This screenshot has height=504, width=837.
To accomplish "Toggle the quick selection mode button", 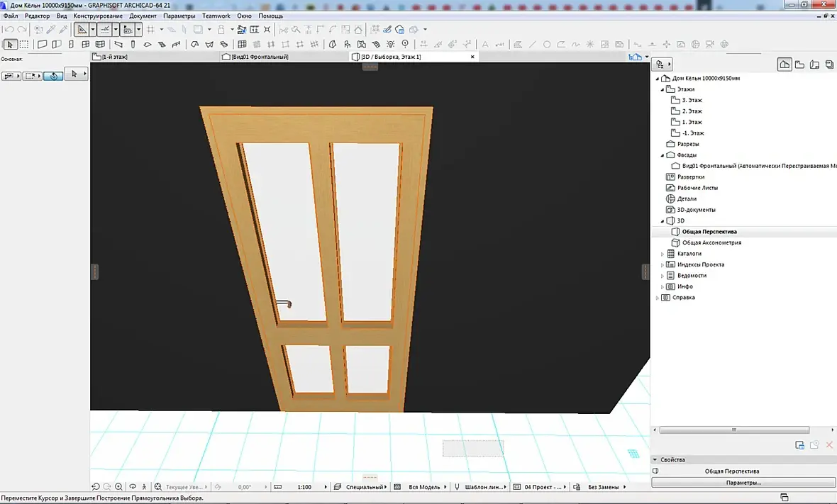I will 53,76.
